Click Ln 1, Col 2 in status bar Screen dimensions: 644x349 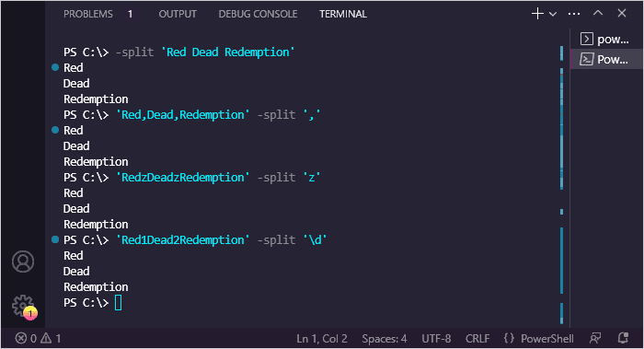[x=322, y=339]
